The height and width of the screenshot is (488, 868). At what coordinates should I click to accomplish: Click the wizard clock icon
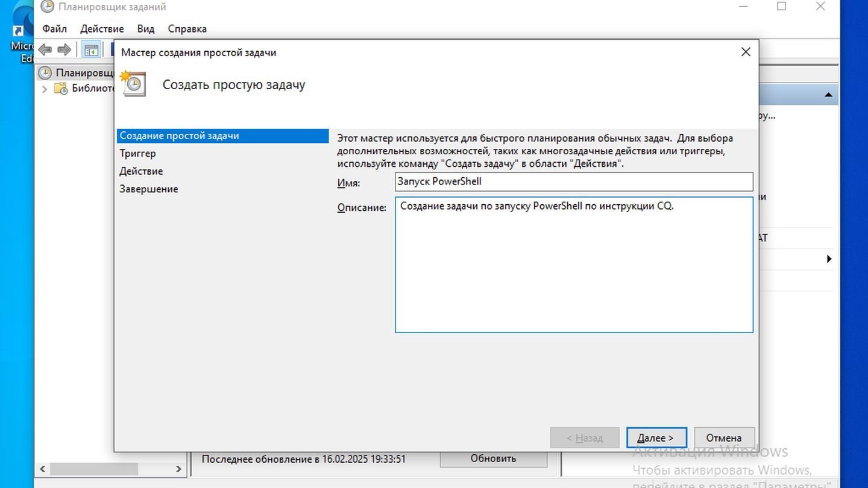(133, 84)
